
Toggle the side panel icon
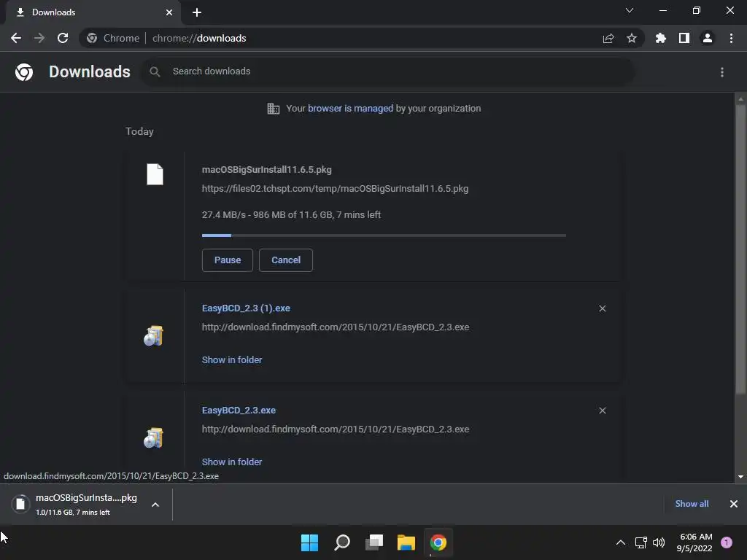pyautogui.click(x=684, y=38)
